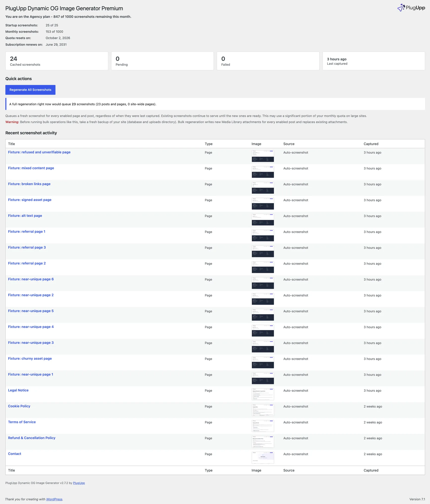View Contact page screenshot thumbnail
Screen dimensions: 430x504
click(263, 458)
